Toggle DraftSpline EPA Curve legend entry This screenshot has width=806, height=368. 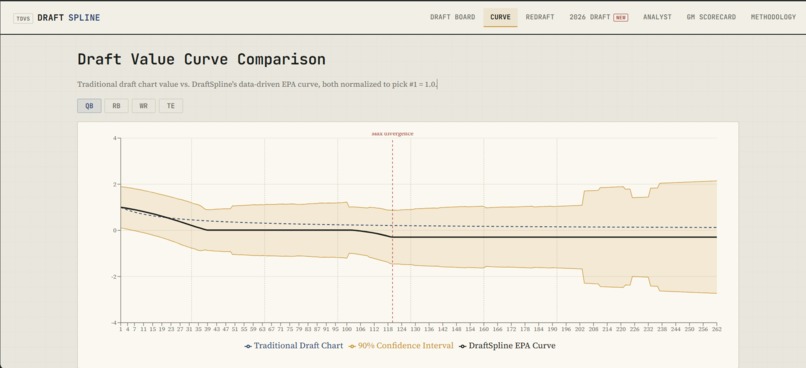point(507,346)
